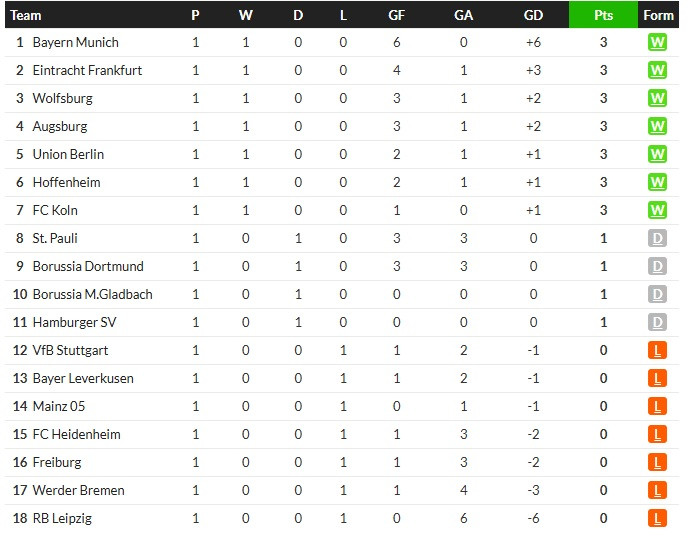Click the Team column header
The width and height of the screenshot is (692, 539).
26,15
